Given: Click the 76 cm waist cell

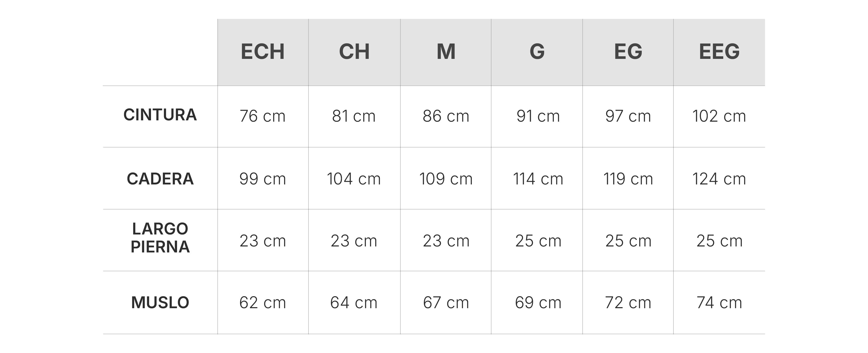Looking at the screenshot, I should coord(262,116).
